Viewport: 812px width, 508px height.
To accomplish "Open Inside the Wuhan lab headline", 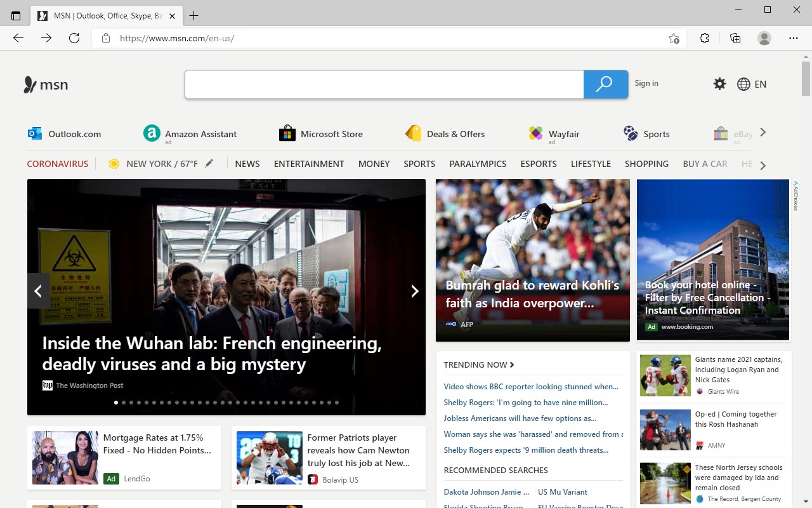I will [x=212, y=354].
